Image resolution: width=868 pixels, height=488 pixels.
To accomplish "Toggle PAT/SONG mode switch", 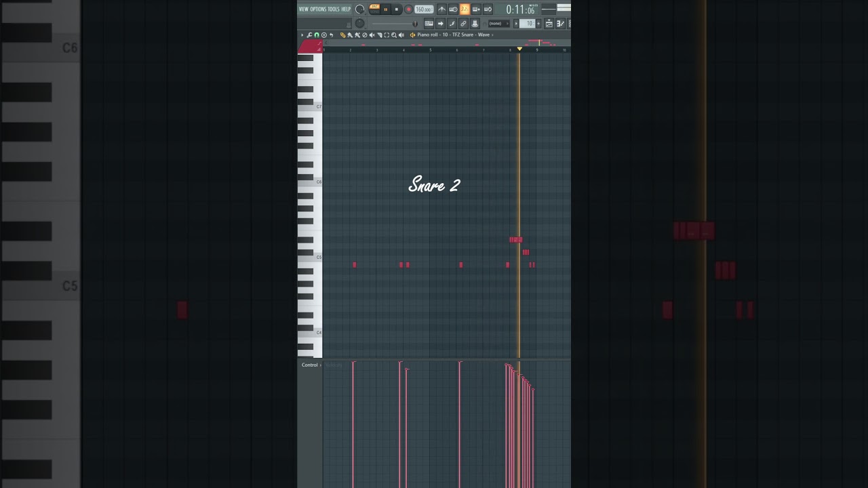I will (x=374, y=9).
